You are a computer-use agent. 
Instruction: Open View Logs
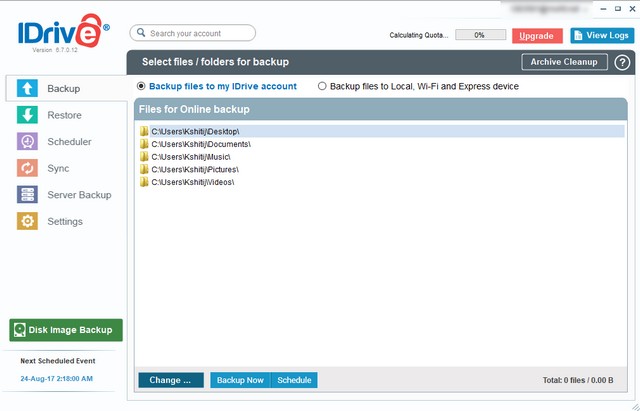point(602,35)
